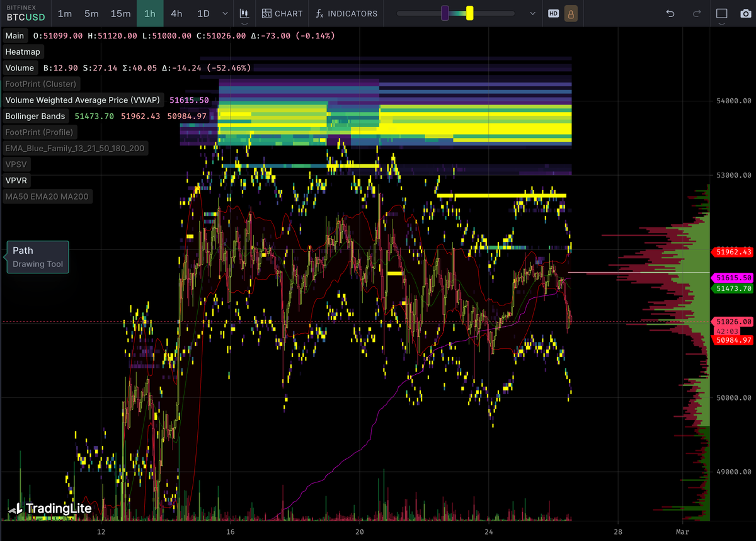The width and height of the screenshot is (756, 541).
Task: Click the Mar label on time axis
Action: coord(682,532)
